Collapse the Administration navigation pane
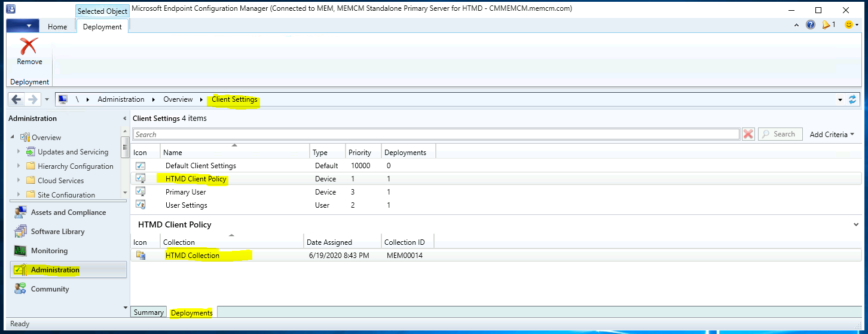This screenshot has width=868, height=334. click(x=124, y=119)
